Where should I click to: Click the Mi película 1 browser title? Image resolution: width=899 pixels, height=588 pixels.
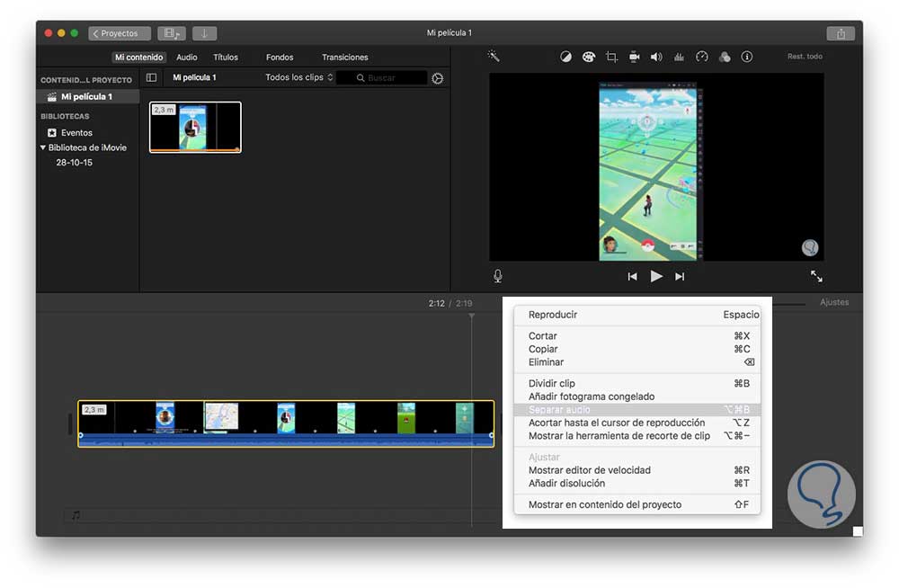tap(194, 77)
